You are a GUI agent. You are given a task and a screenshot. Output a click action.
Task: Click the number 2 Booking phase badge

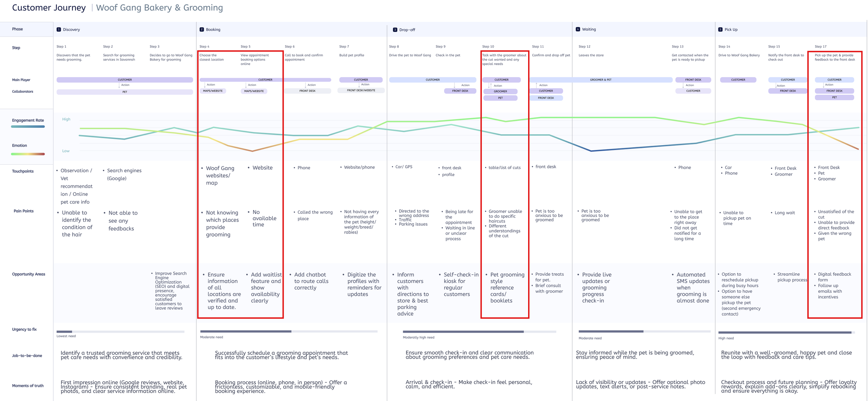pos(202,30)
